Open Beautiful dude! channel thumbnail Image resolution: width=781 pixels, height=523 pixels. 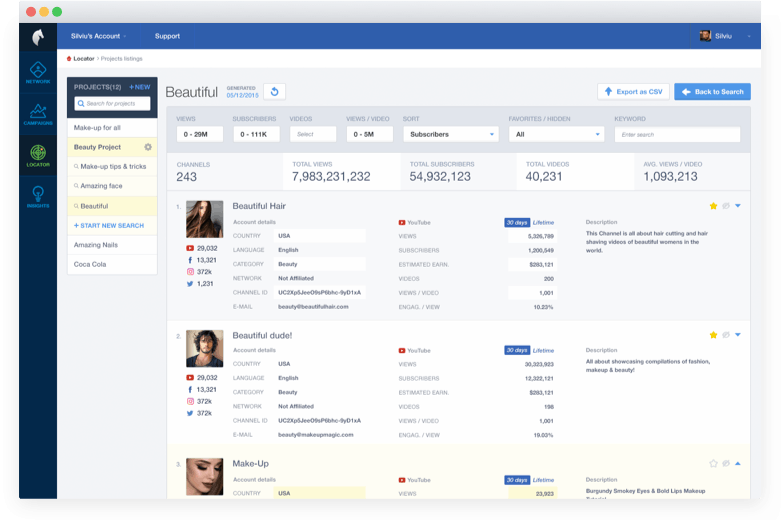(205, 349)
